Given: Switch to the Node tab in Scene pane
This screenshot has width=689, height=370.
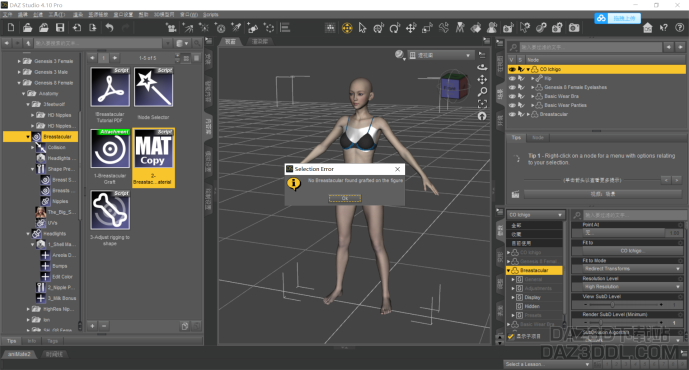Looking at the screenshot, I should (538, 138).
